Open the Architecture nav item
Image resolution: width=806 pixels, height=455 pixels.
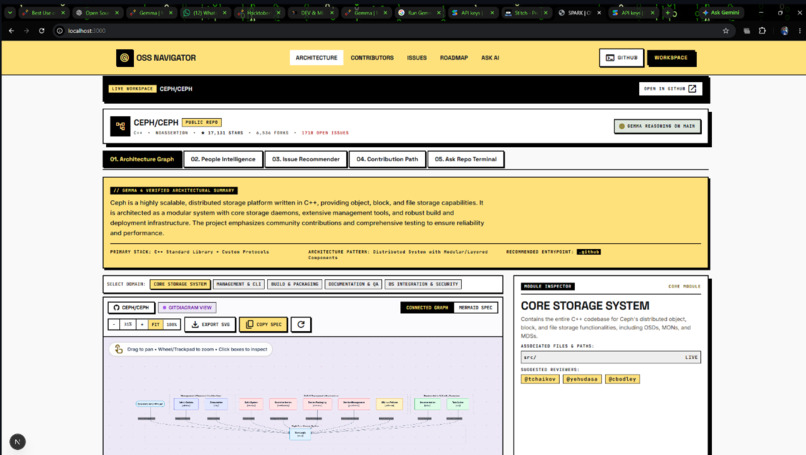pos(316,58)
